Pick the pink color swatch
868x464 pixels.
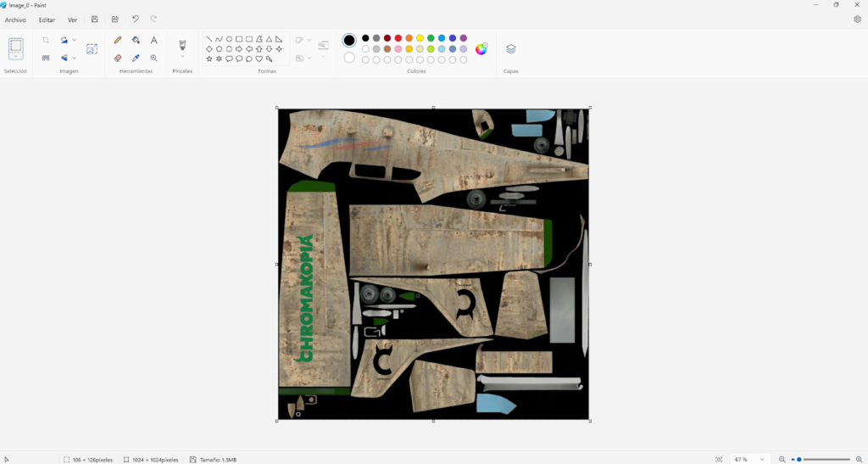[x=398, y=48]
